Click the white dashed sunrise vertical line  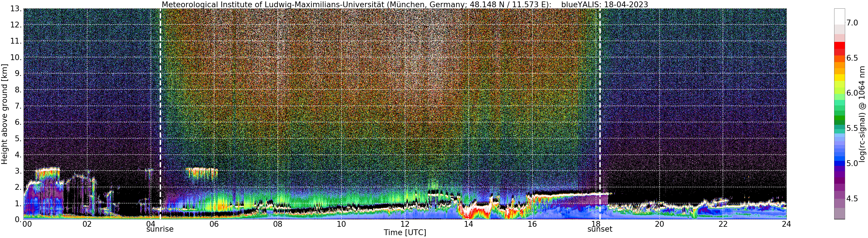point(160,114)
